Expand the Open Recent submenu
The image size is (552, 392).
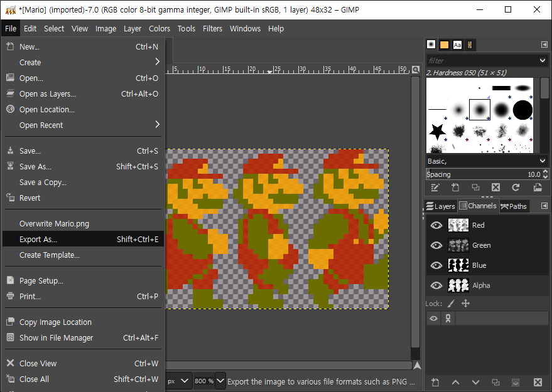(158, 124)
